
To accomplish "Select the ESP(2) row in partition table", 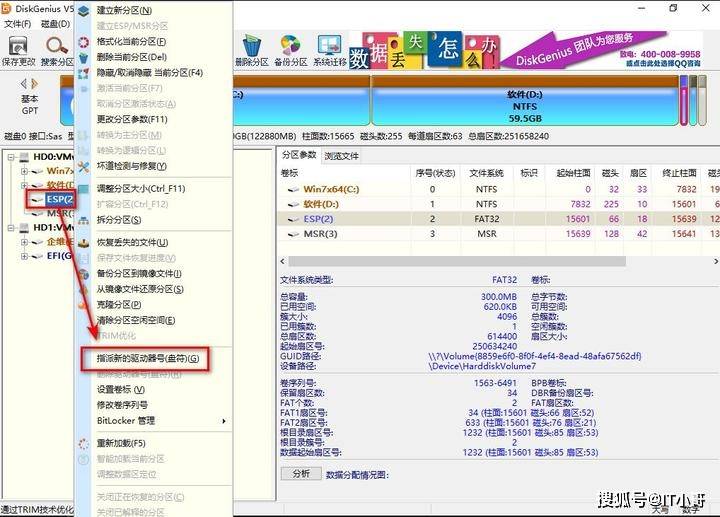I will click(x=498, y=219).
